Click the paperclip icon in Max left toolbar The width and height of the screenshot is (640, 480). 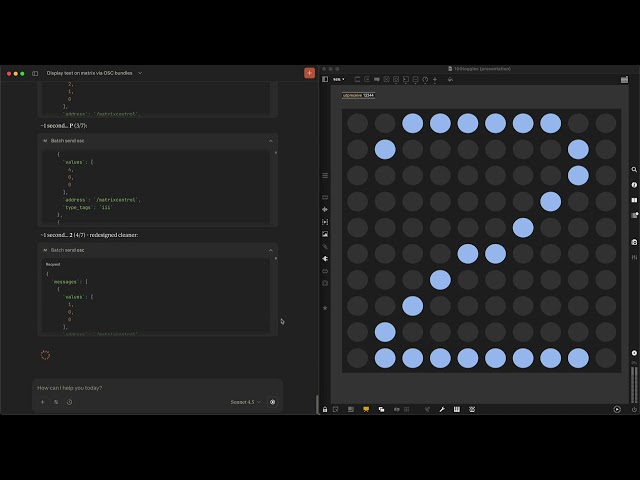pyautogui.click(x=325, y=247)
